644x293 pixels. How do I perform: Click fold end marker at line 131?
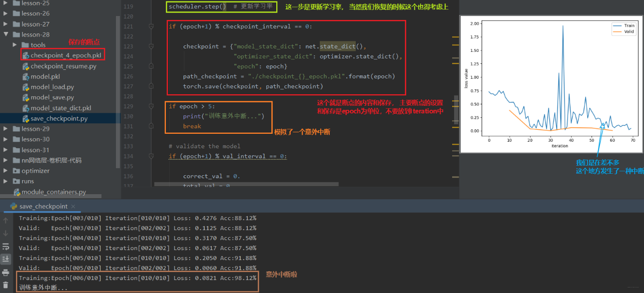[151, 126]
